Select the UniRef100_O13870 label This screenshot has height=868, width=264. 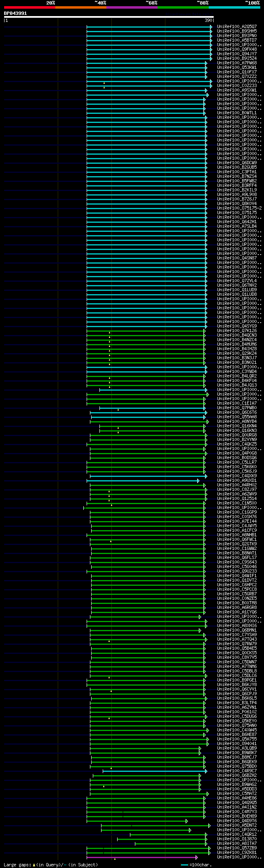[237, 839]
